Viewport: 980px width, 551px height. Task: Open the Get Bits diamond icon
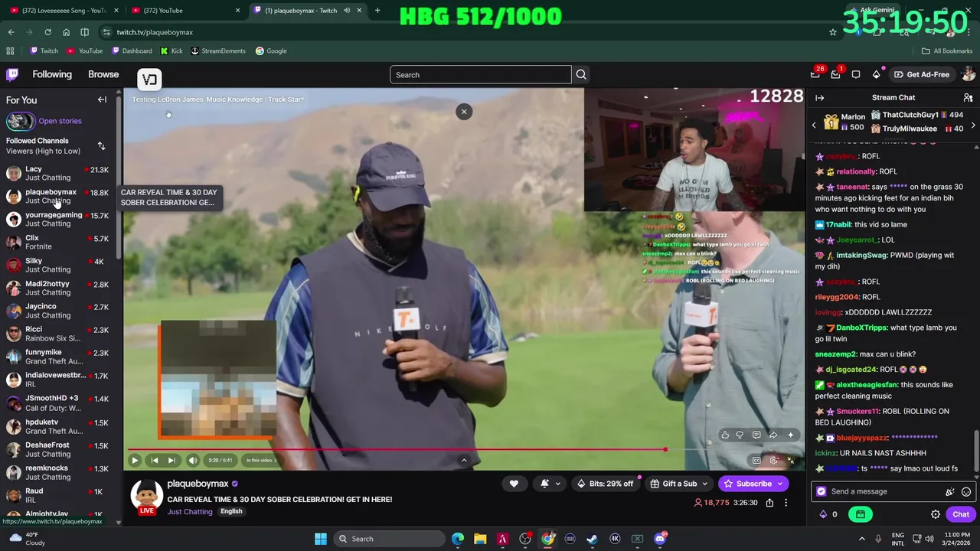click(x=877, y=74)
